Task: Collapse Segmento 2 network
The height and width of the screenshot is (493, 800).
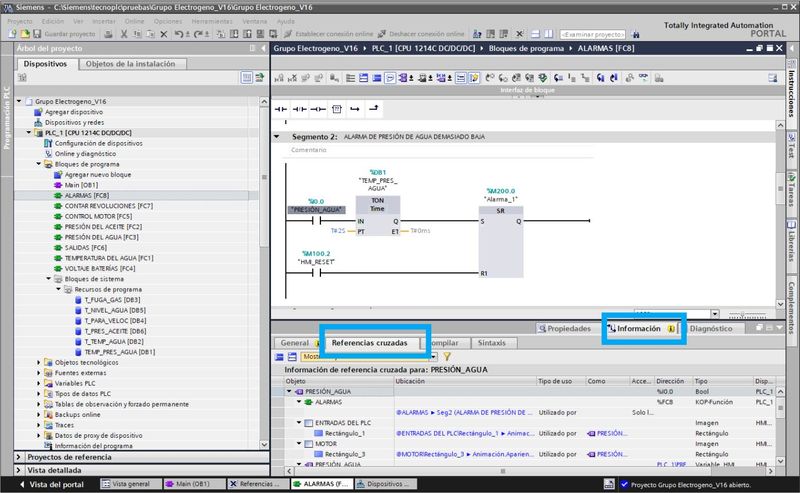Action: click(x=277, y=137)
